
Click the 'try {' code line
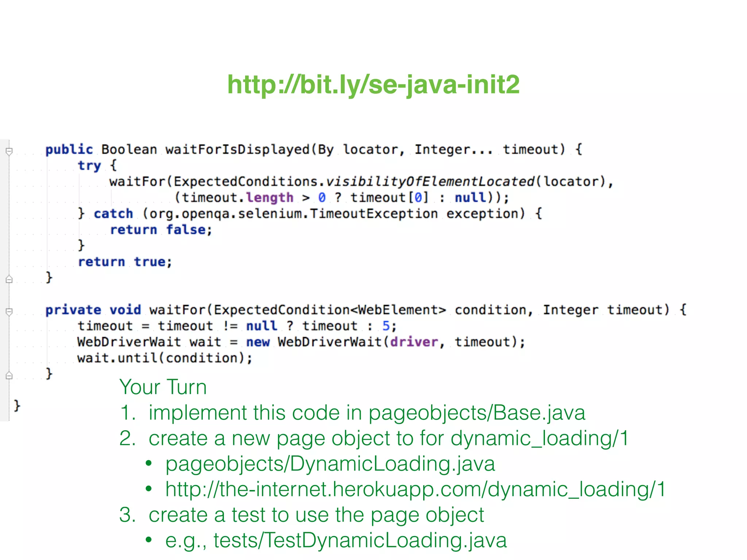pyautogui.click(x=97, y=166)
